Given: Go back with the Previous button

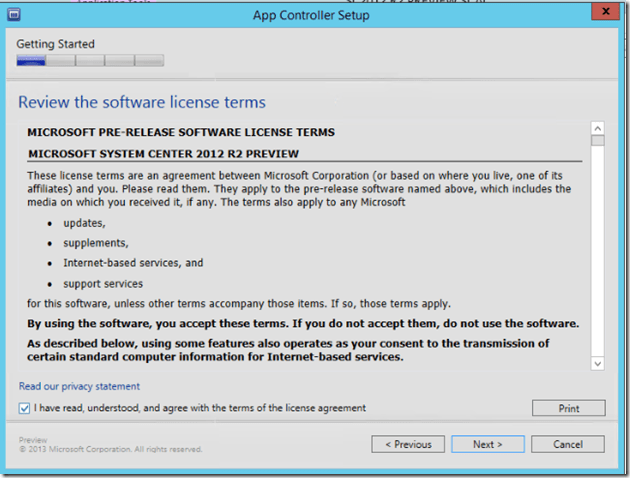Looking at the screenshot, I should coord(408,444).
